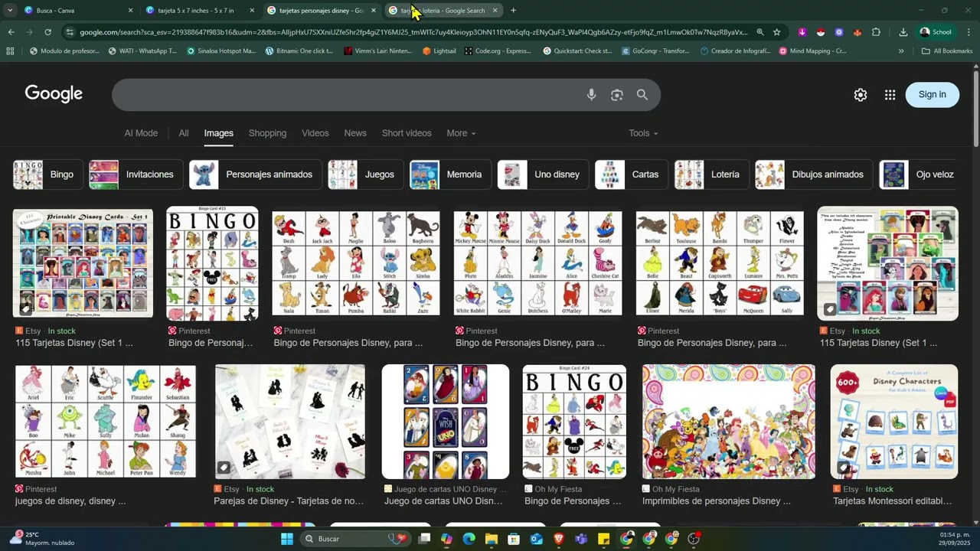Open Sticky Notes from taskbar

pyautogui.click(x=603, y=539)
